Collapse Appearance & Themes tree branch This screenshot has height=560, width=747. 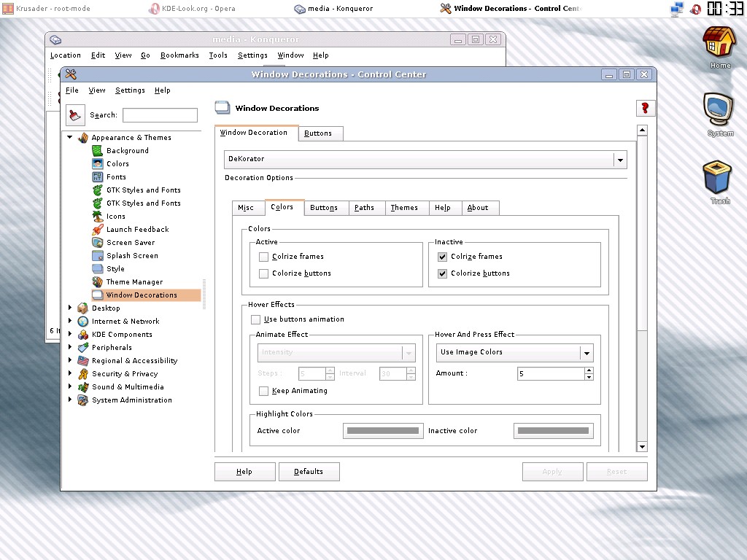coord(69,137)
